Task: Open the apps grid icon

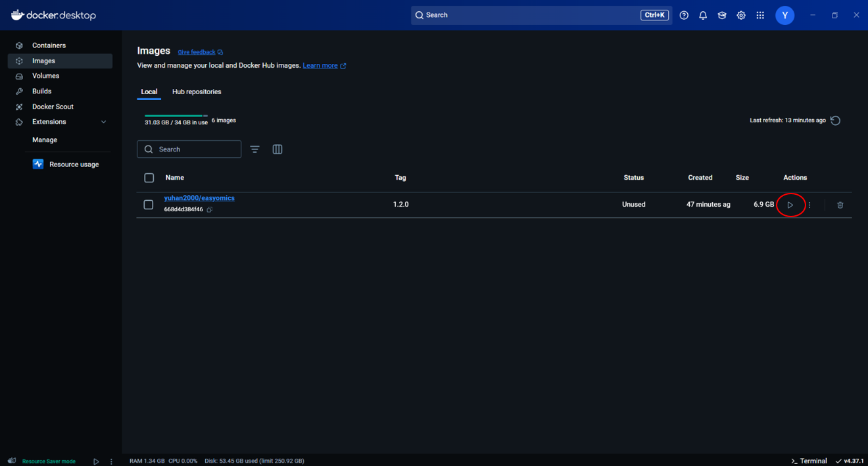Action: 760,15
